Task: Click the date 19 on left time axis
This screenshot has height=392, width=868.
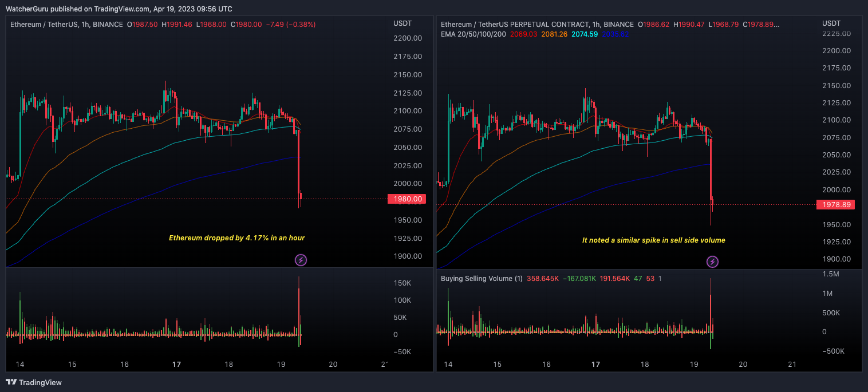Action: (x=281, y=364)
